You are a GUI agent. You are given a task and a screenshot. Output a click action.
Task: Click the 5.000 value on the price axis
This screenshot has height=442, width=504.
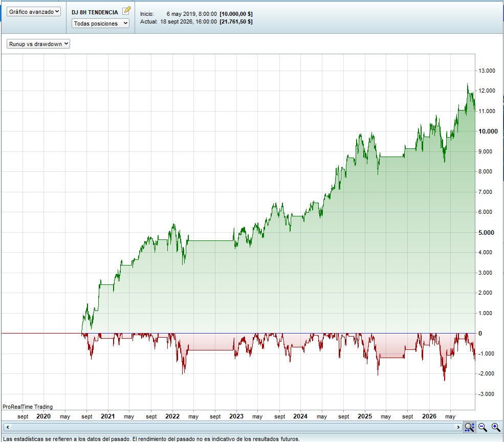(x=486, y=233)
